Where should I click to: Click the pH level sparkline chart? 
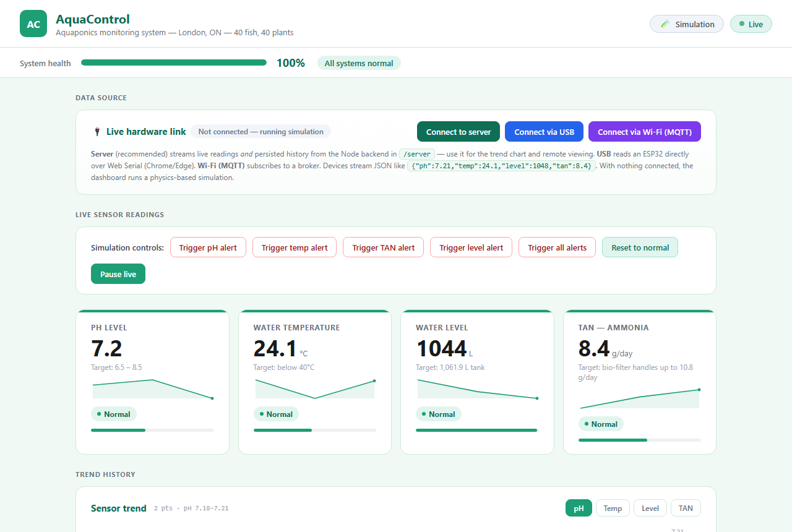(152, 388)
